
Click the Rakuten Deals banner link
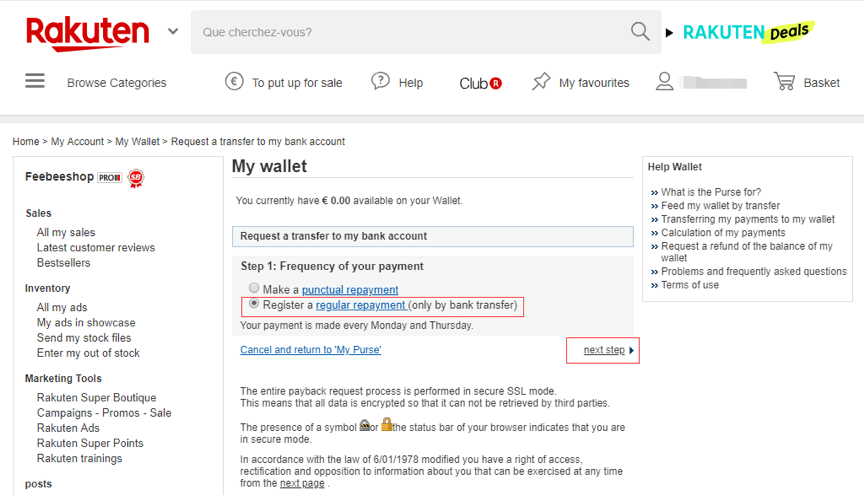pyautogui.click(x=747, y=32)
